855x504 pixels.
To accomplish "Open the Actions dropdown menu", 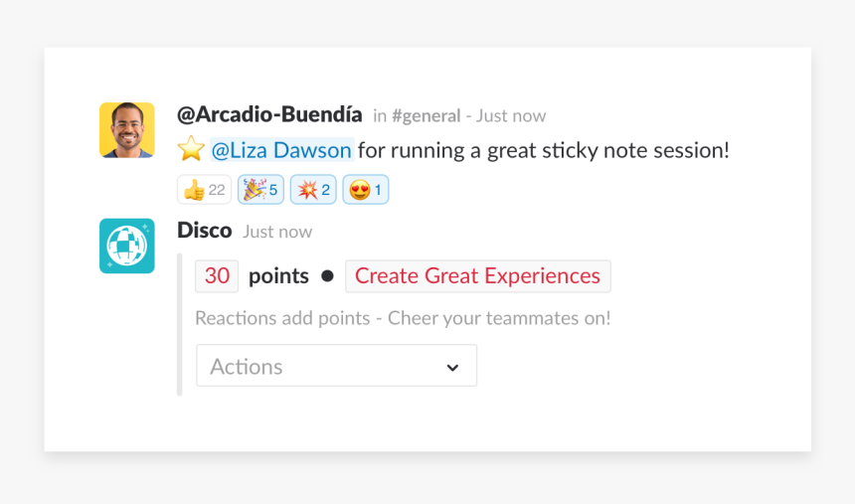I will coord(336,366).
